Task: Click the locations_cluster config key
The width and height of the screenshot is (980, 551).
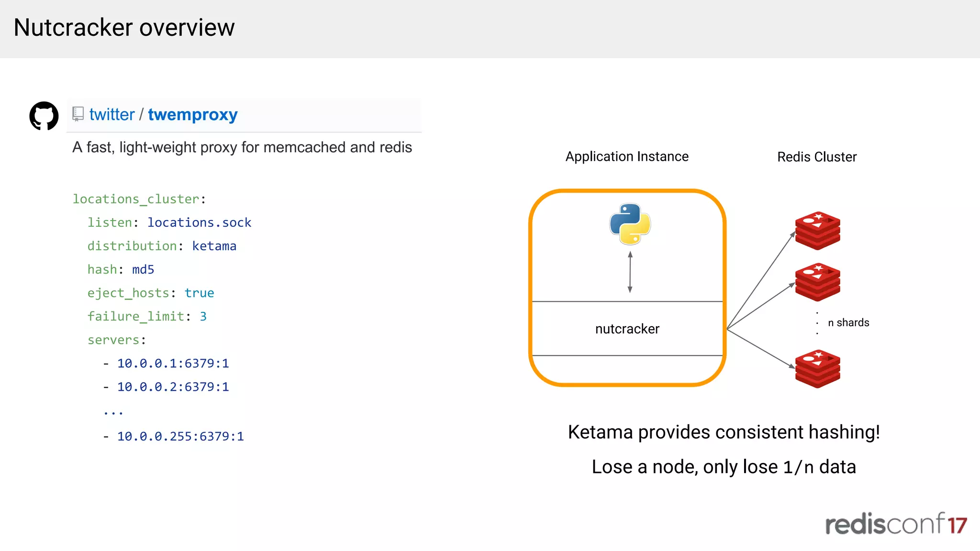Action: point(136,199)
